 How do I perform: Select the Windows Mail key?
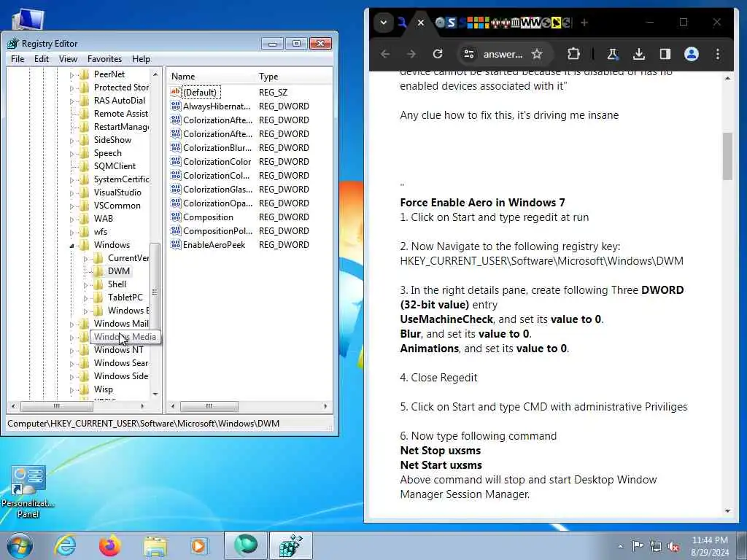[121, 324]
